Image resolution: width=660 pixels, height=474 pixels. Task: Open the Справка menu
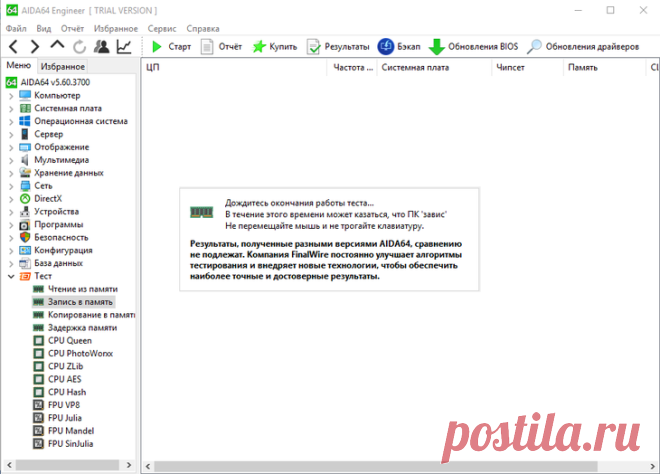tap(203, 29)
